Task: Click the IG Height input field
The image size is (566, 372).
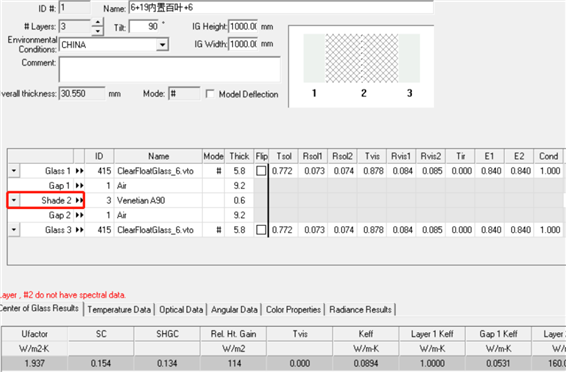Action: pos(243,26)
